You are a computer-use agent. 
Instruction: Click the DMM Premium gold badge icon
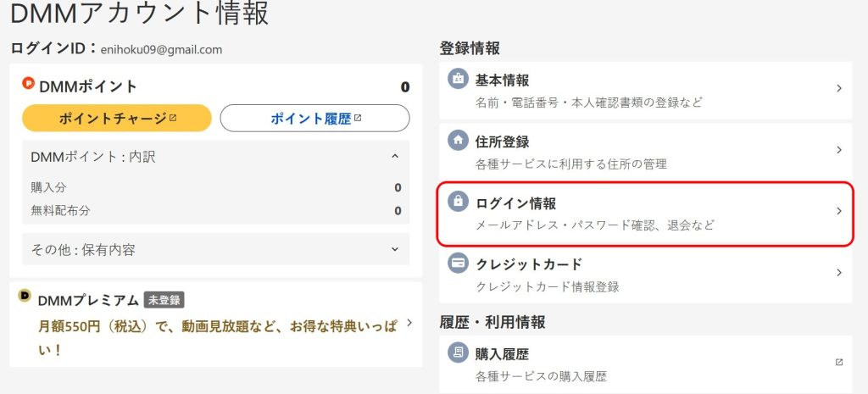[x=25, y=296]
